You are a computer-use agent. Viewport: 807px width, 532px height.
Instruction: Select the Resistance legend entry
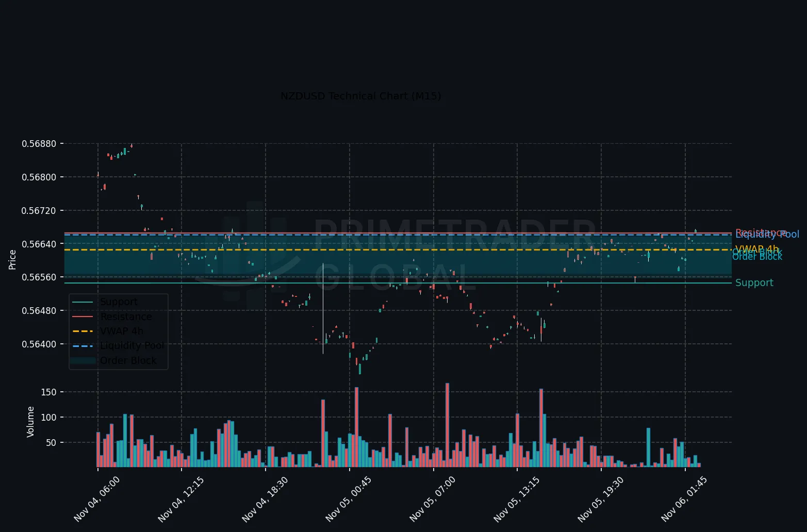(126, 317)
